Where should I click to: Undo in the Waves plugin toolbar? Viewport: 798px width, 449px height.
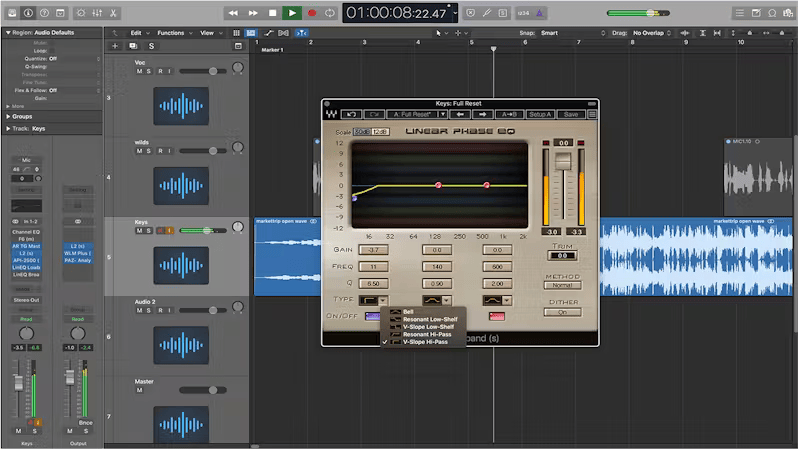[x=352, y=115]
